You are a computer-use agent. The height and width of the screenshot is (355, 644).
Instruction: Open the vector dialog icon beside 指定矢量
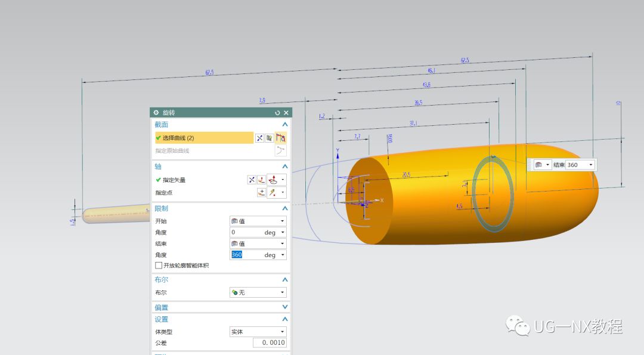(x=261, y=180)
